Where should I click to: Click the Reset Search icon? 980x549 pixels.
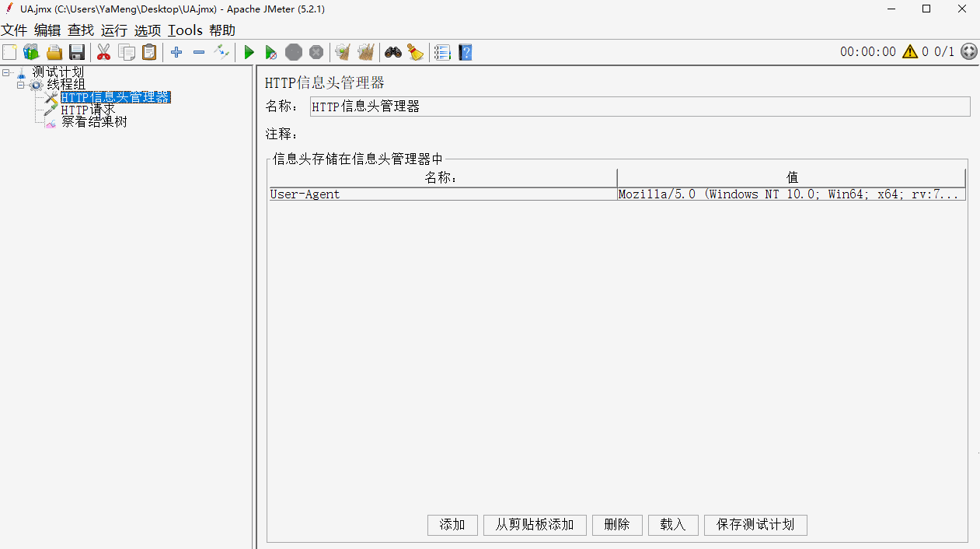click(x=415, y=52)
